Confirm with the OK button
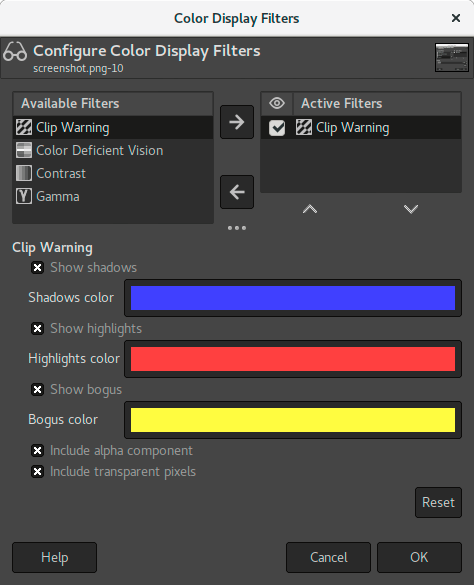 [419, 557]
